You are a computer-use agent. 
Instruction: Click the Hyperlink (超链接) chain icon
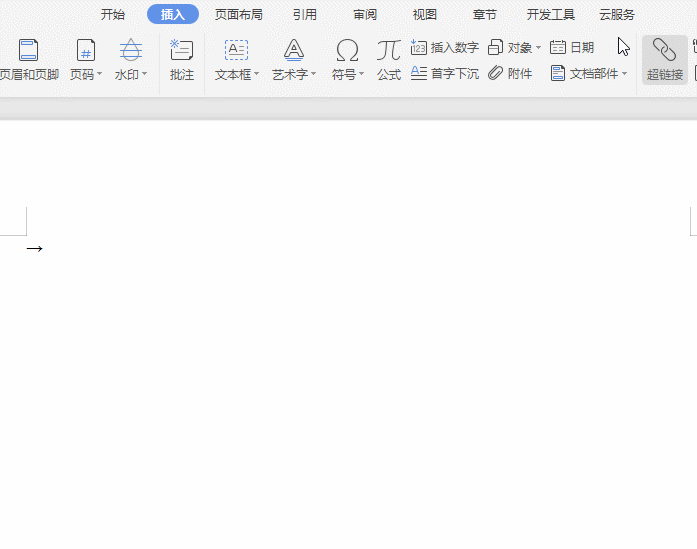[665, 51]
